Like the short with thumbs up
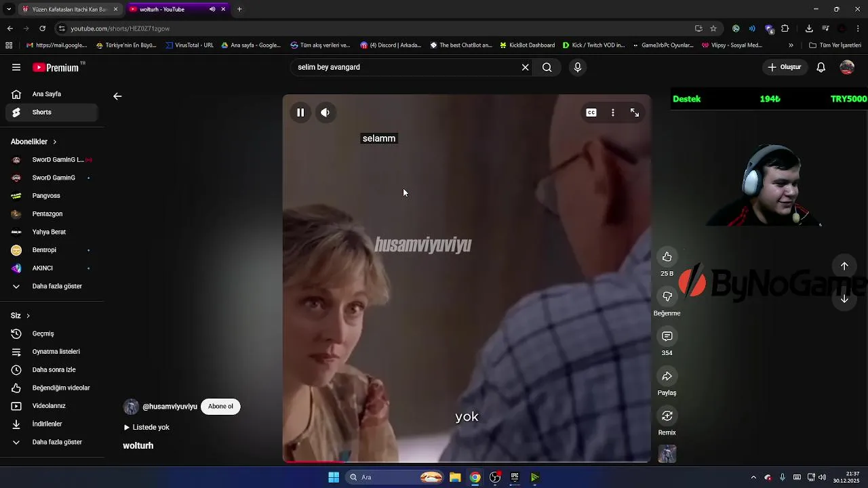The width and height of the screenshot is (868, 488). [667, 257]
